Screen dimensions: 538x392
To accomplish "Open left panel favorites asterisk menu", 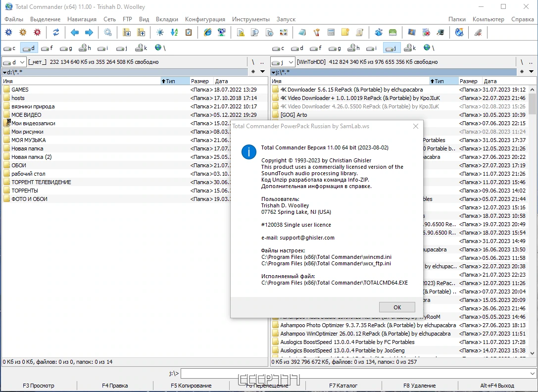I will [x=253, y=72].
